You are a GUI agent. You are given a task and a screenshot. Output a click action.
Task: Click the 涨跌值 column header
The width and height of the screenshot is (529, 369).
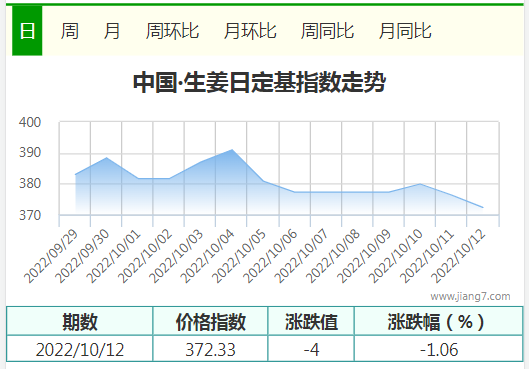tap(311, 321)
